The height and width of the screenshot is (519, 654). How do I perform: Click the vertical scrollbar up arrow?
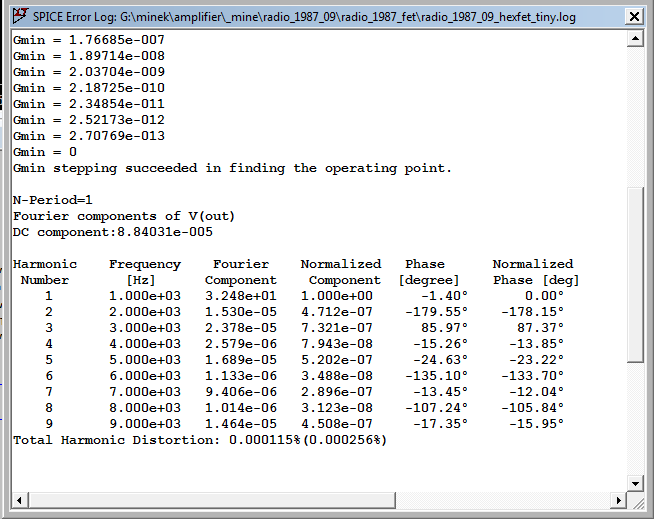(x=635, y=39)
